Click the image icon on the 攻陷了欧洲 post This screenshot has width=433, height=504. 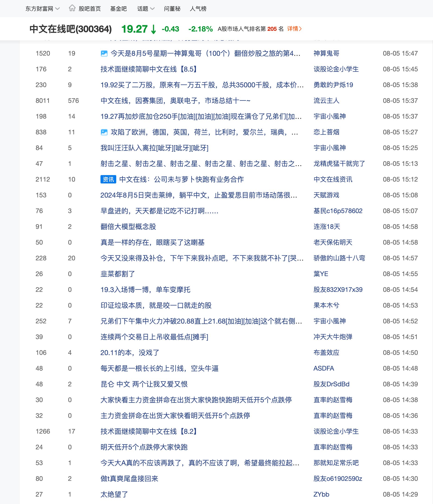pos(104,132)
